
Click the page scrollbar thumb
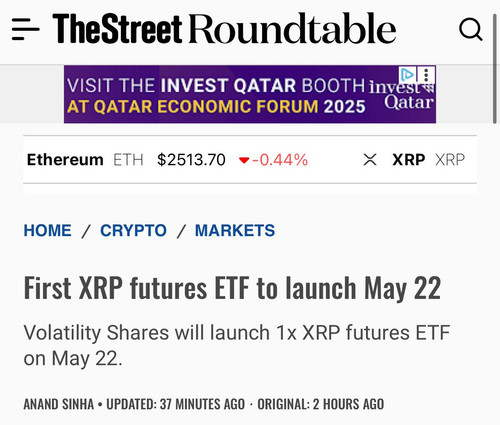495,69
